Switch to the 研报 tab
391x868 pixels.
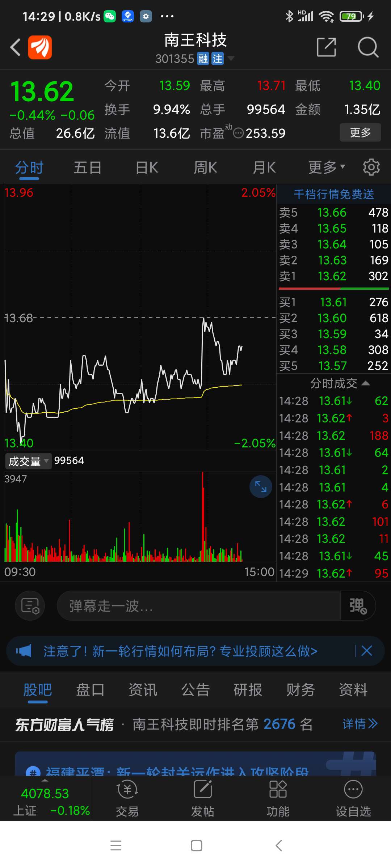(248, 690)
